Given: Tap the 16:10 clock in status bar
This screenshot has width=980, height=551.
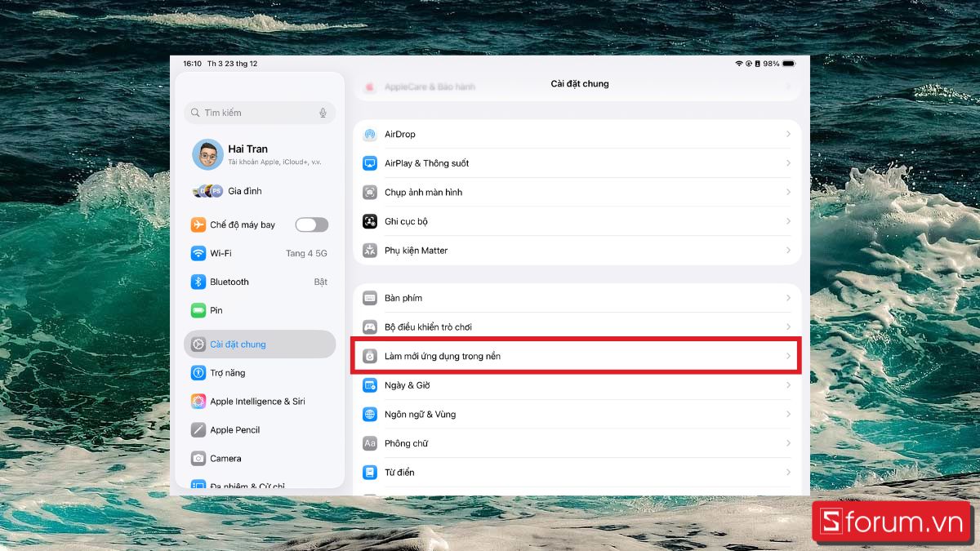Looking at the screenshot, I should tap(192, 64).
